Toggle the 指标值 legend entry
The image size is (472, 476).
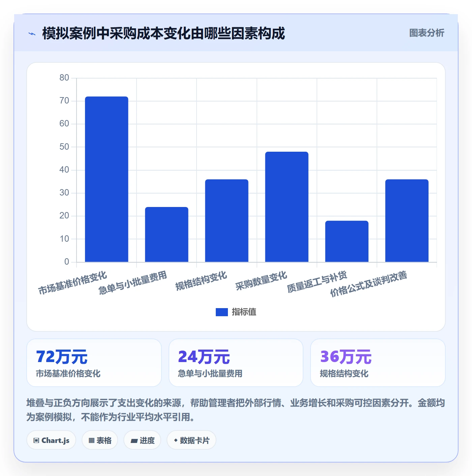pyautogui.click(x=236, y=312)
